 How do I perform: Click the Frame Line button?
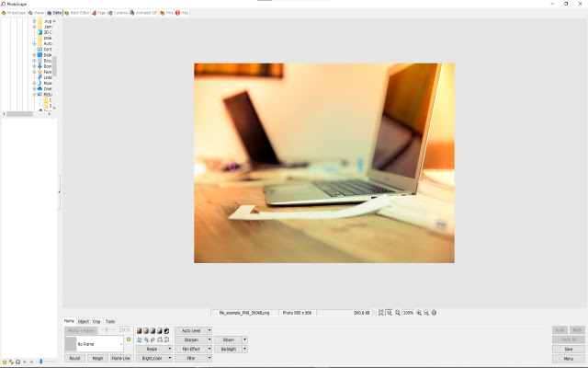tap(120, 358)
